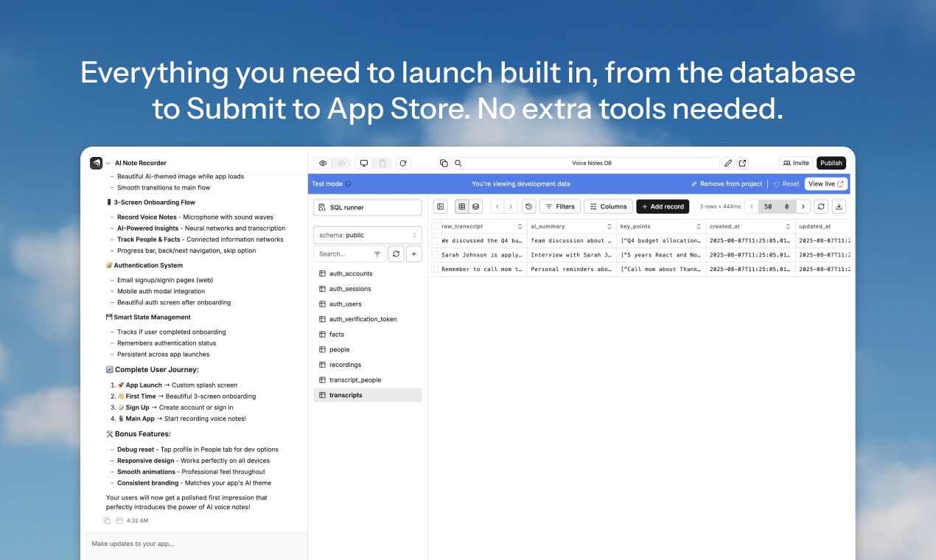Click the download export icon
Image resolution: width=936 pixels, height=560 pixels.
pyautogui.click(x=839, y=207)
